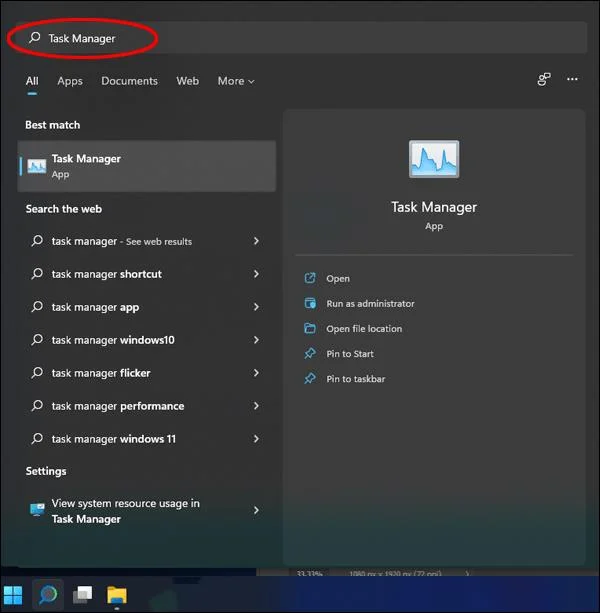Click the Pin to Start pin icon
Screen dimensions: 600x613
point(310,353)
